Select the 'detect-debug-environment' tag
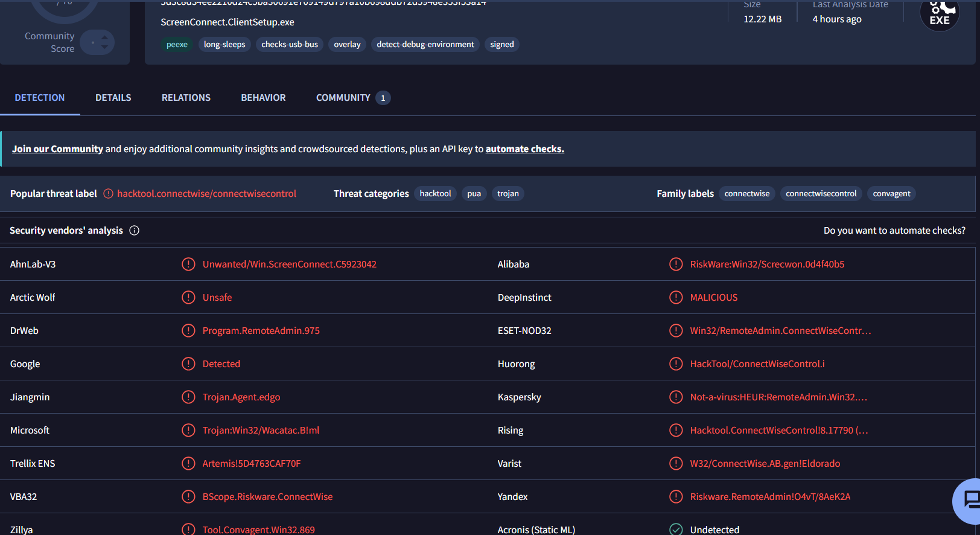 click(425, 45)
